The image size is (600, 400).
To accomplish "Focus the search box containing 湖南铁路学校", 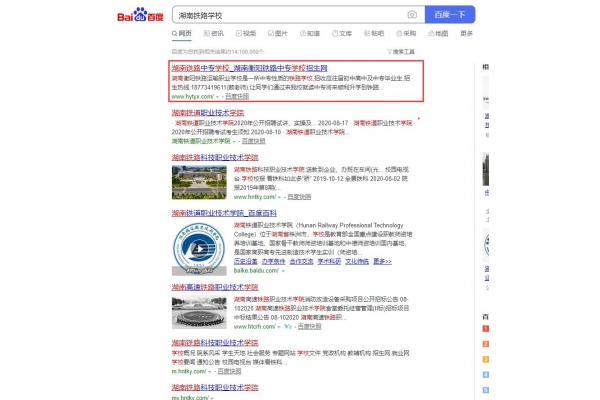I will (x=298, y=15).
